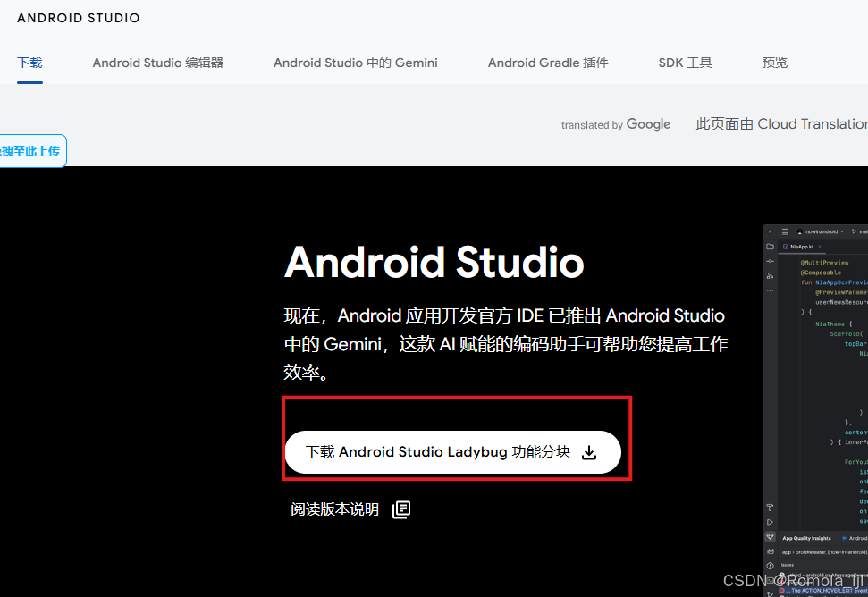Switch to the 预览 tab
This screenshot has width=868, height=597.
coord(774,63)
